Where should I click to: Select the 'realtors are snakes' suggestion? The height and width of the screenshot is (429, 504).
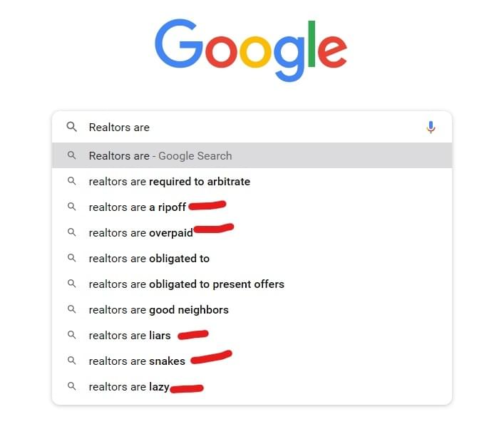click(252, 361)
